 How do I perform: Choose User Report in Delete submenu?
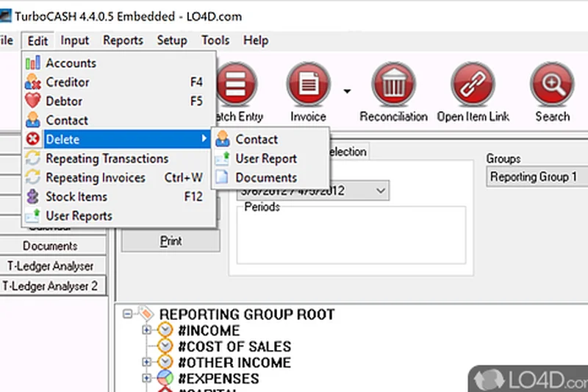(266, 159)
